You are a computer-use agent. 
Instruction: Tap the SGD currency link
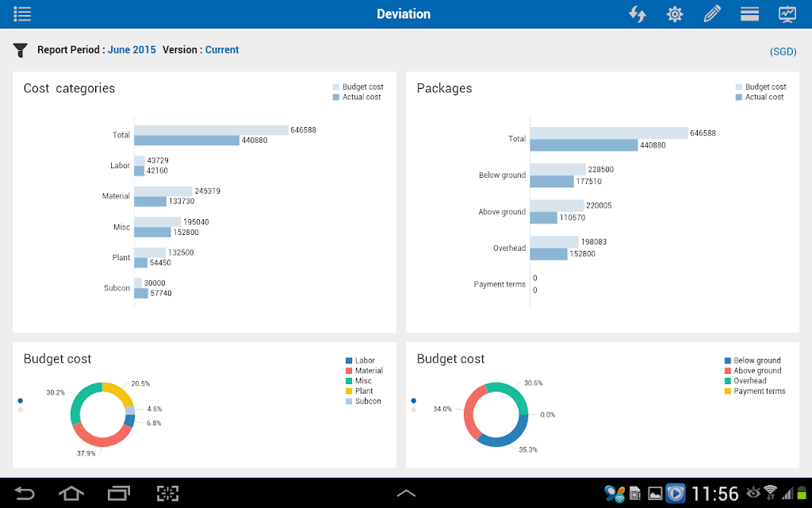(x=783, y=52)
